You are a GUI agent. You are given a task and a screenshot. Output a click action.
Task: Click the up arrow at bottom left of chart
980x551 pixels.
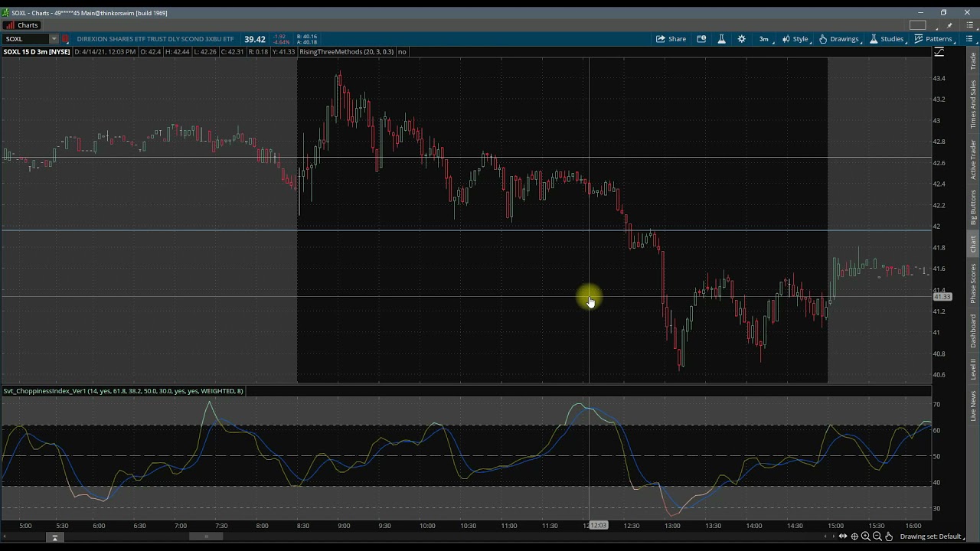coord(54,538)
